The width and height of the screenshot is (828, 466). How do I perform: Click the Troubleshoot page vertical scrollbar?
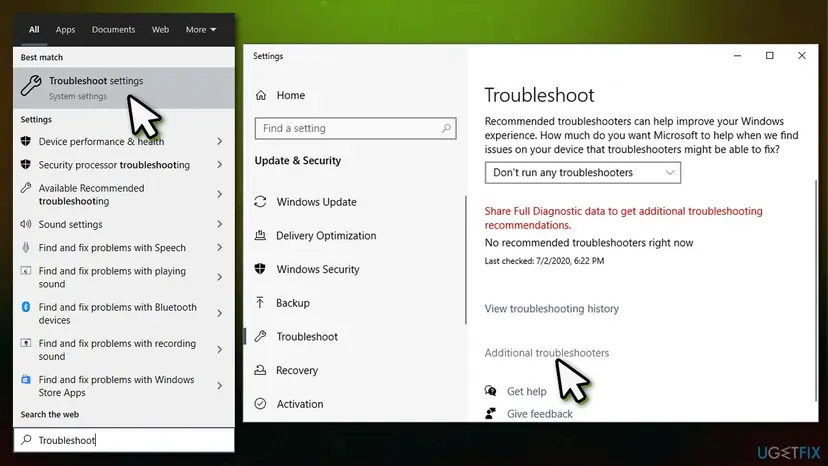click(816, 290)
